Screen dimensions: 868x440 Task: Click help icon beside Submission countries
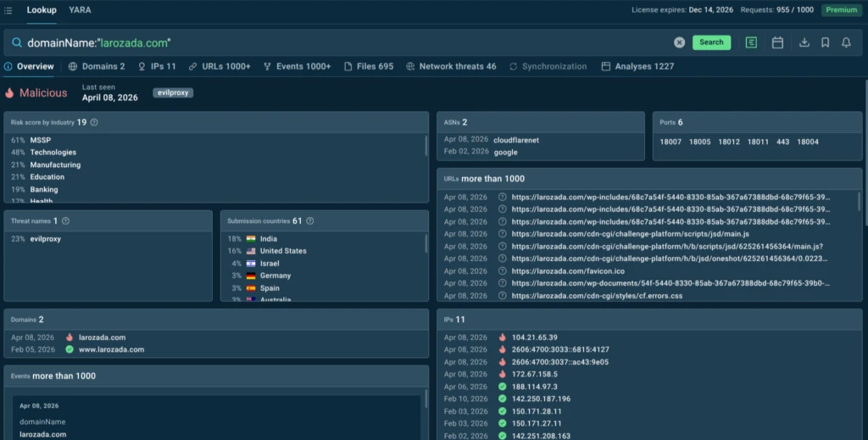[309, 221]
